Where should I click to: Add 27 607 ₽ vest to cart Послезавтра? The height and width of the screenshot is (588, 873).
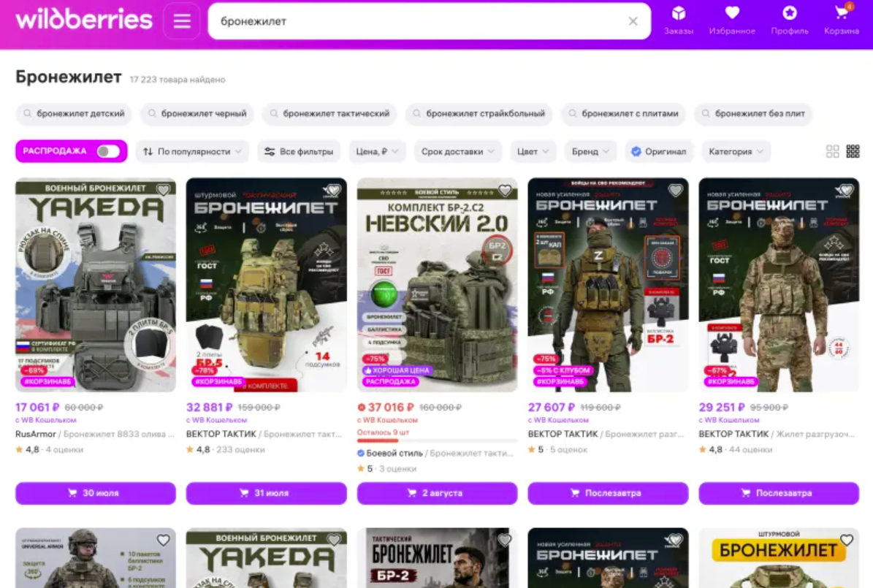point(608,493)
